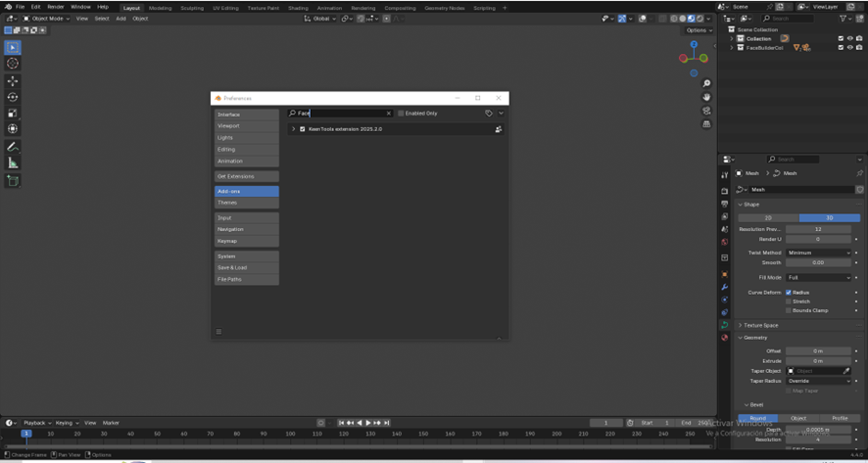Expand the KeenTools extension entry
This screenshot has height=463, width=868.
click(293, 129)
